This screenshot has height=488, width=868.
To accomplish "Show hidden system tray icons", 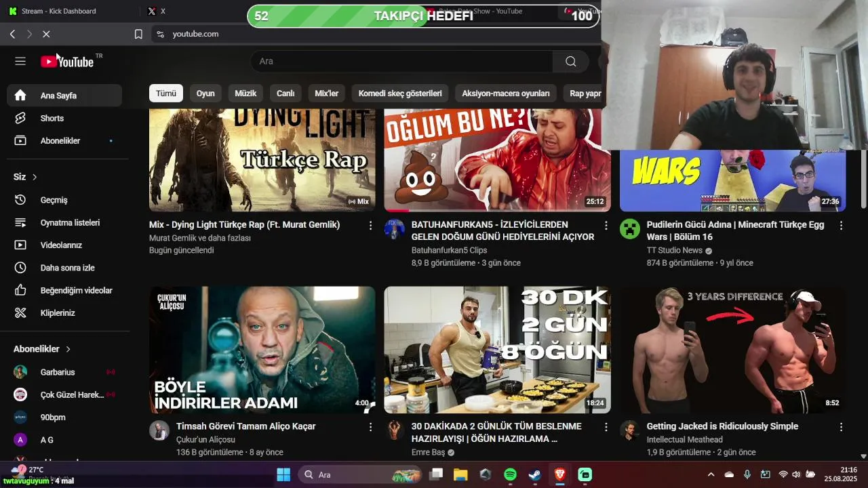I will (711, 474).
